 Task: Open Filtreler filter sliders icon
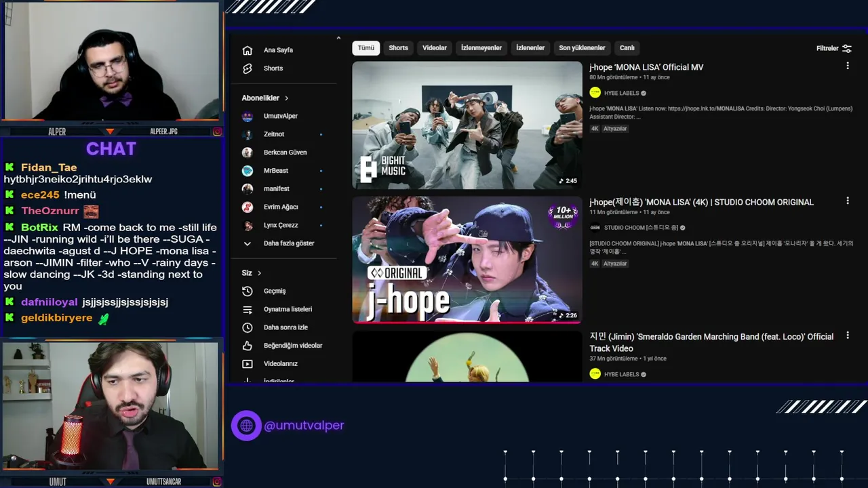pyautogui.click(x=847, y=48)
